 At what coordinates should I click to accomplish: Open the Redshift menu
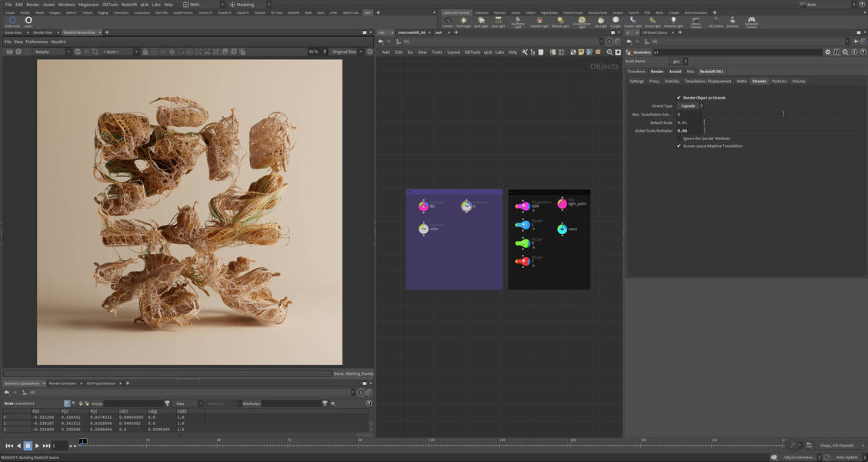click(x=129, y=5)
